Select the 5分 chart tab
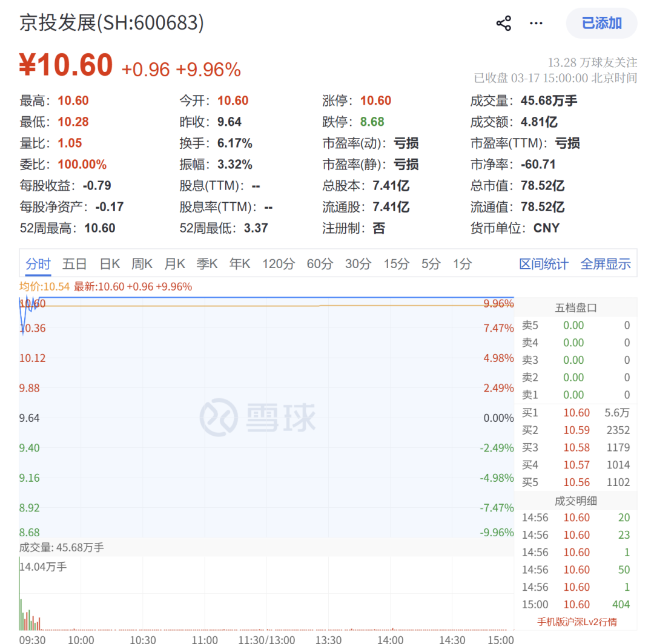Viewport: 654px width, 644px height. (x=431, y=264)
